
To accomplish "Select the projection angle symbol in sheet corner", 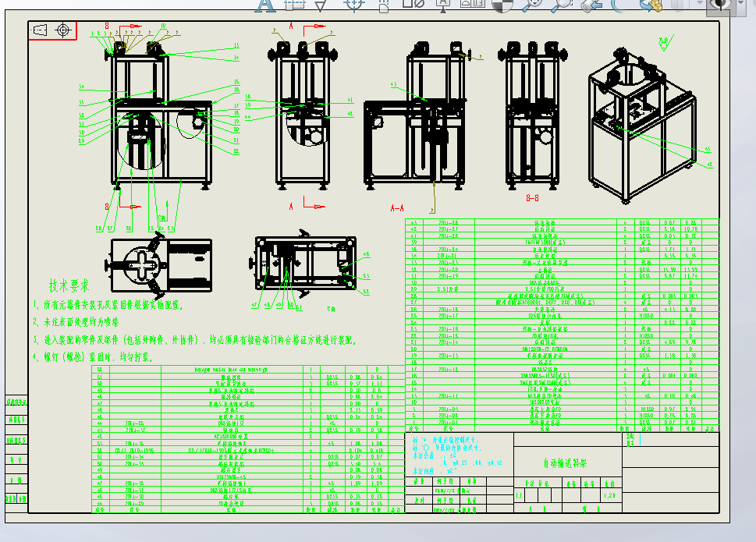I will point(52,30).
